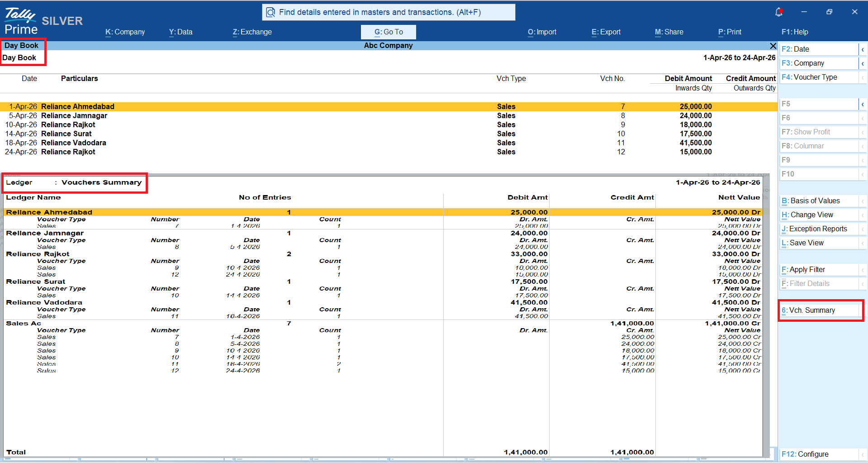Select the 24-Apr-26 Reliance Rajkot voucher
Screen dimensions: 868x463
pos(389,152)
